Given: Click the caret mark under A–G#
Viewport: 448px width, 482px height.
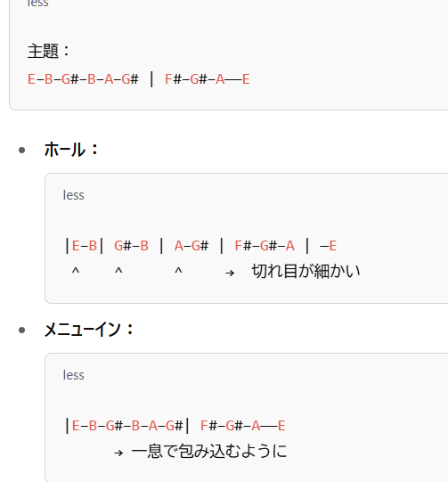Looking at the screenshot, I should coord(178,271).
